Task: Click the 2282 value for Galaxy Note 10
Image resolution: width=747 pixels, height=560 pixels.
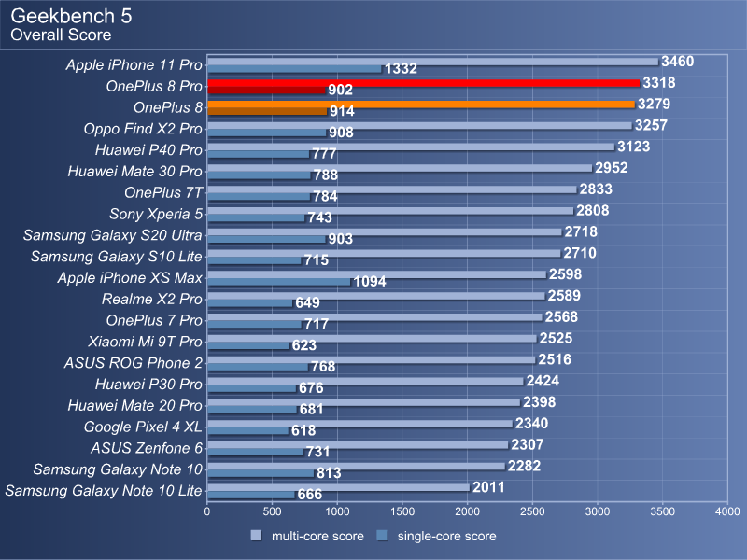Action: tap(524, 466)
